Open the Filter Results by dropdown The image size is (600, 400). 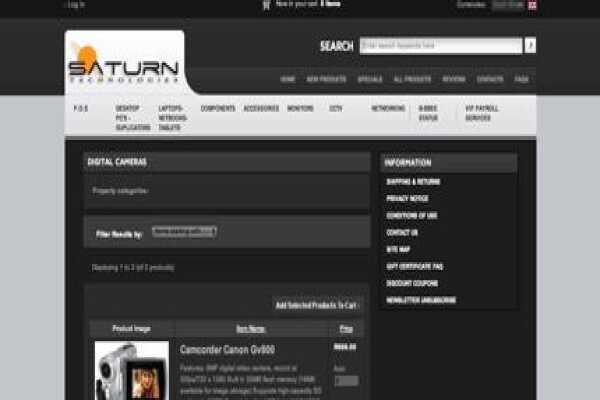tap(184, 232)
